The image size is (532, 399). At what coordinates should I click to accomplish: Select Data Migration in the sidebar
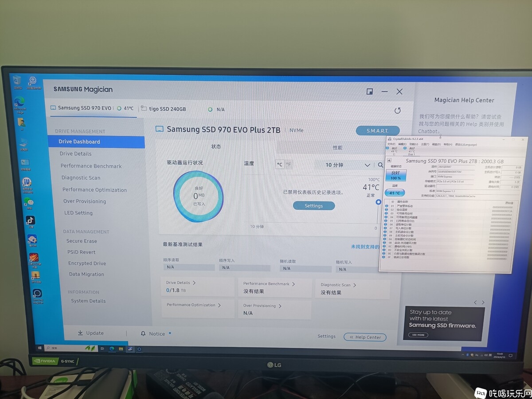[x=86, y=274]
